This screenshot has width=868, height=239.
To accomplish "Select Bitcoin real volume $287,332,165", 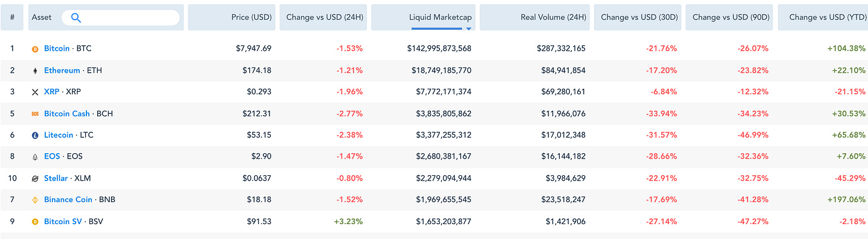I will pyautogui.click(x=562, y=49).
